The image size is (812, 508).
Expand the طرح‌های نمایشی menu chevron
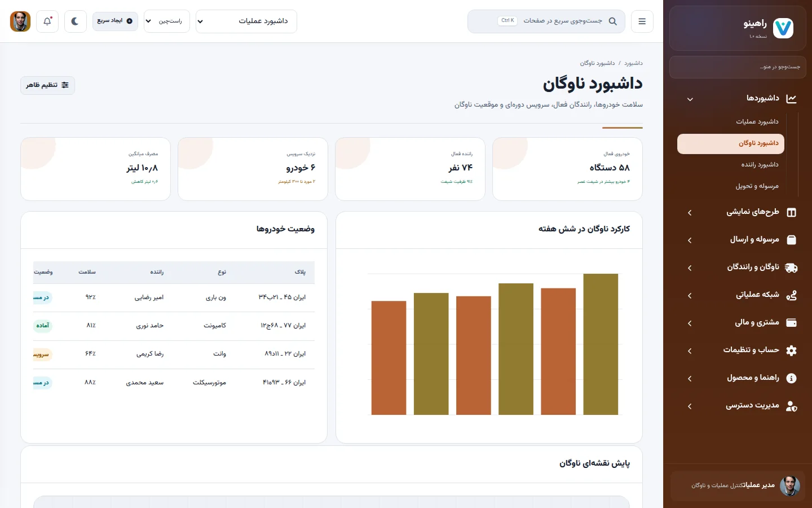690,213
